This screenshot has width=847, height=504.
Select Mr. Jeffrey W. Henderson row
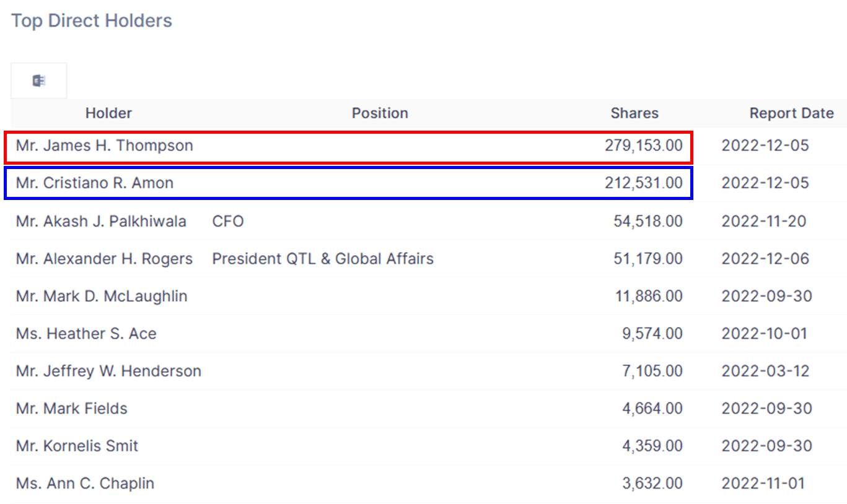click(429, 371)
